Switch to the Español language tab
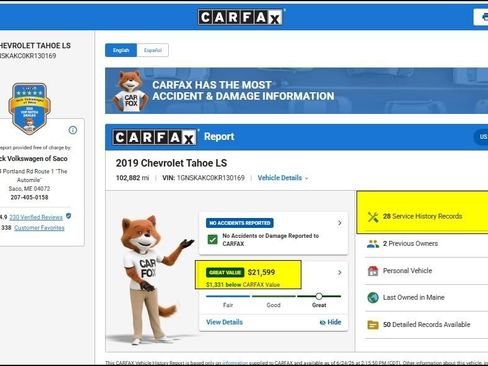The width and height of the screenshot is (488, 366). point(153,50)
